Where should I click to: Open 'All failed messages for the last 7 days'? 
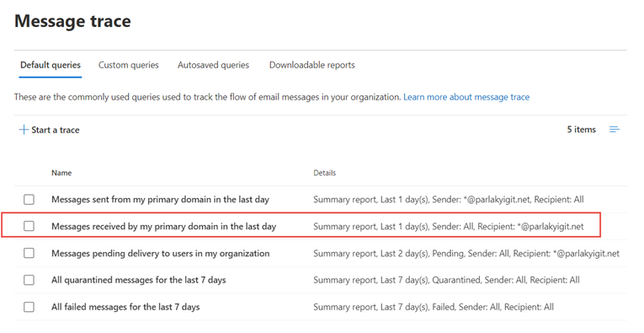[125, 307]
